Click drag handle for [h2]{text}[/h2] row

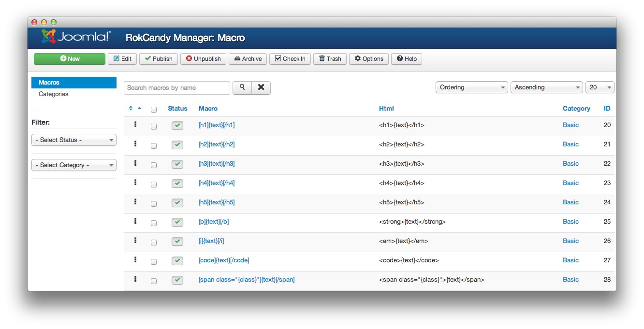tap(135, 144)
